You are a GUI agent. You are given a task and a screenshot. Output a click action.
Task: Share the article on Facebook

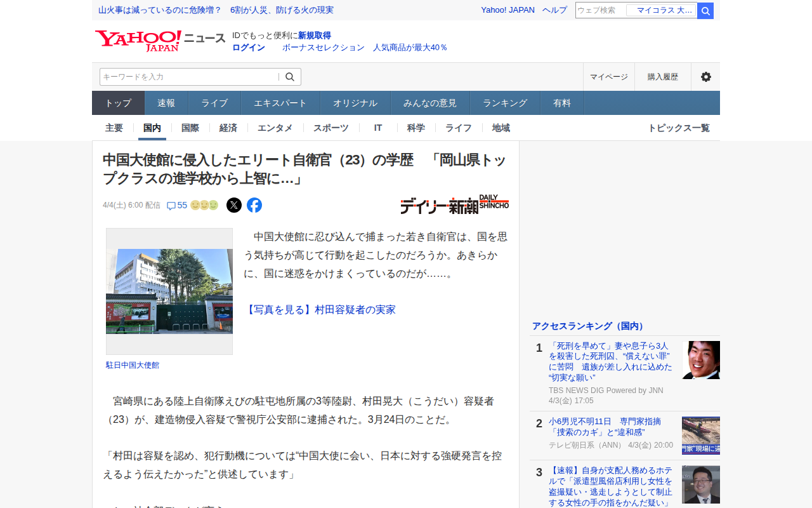coord(254,205)
